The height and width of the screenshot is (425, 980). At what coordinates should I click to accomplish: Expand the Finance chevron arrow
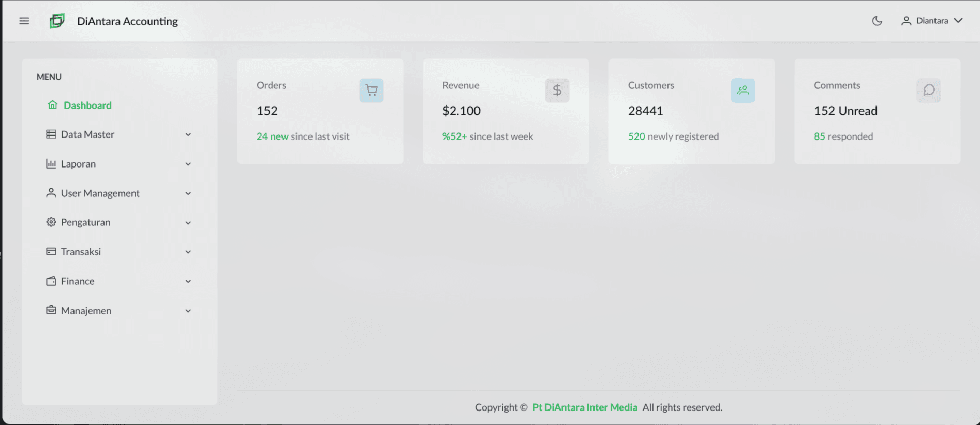pyautogui.click(x=188, y=281)
